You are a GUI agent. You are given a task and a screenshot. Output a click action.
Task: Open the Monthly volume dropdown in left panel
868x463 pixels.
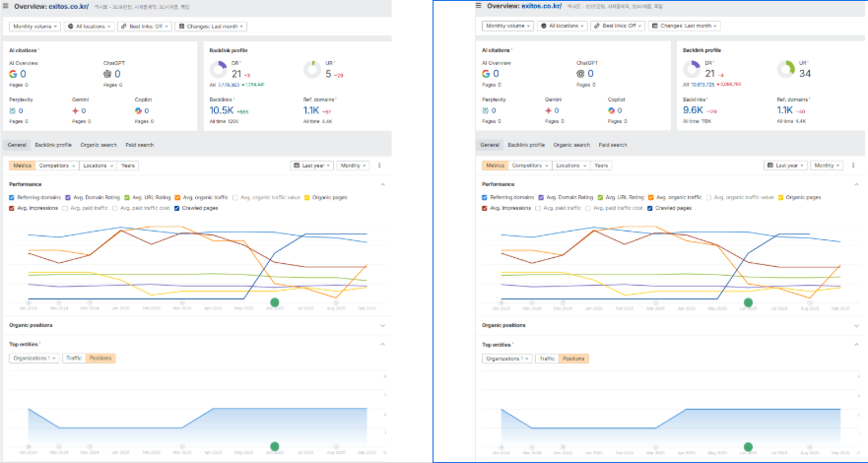35,27
